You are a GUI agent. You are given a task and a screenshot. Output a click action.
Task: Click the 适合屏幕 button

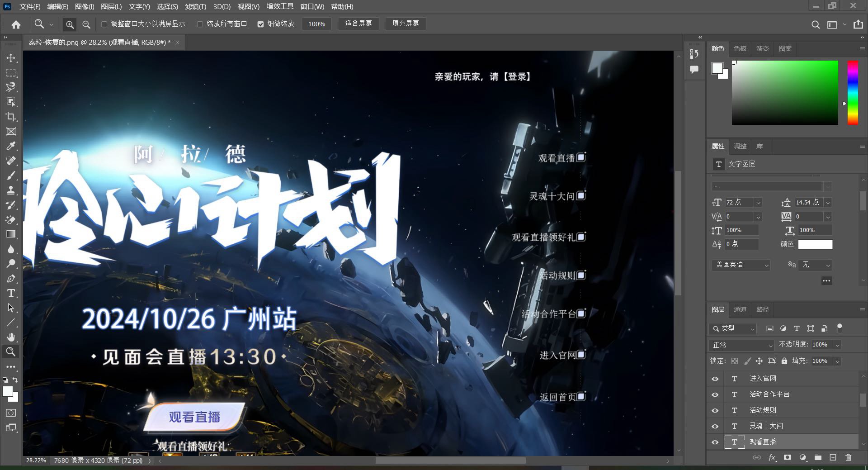click(x=358, y=24)
